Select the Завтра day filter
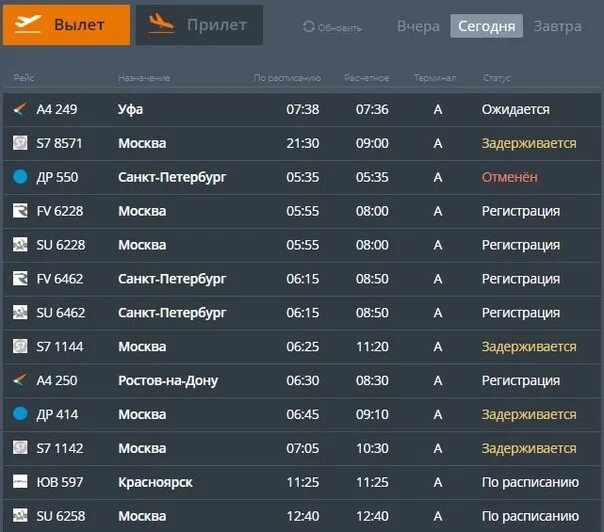Screen dimensions: 604x532 (x=557, y=26)
